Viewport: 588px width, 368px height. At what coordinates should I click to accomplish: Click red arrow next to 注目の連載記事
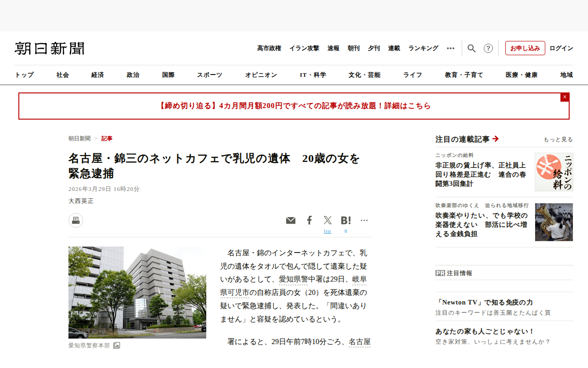[x=495, y=139]
